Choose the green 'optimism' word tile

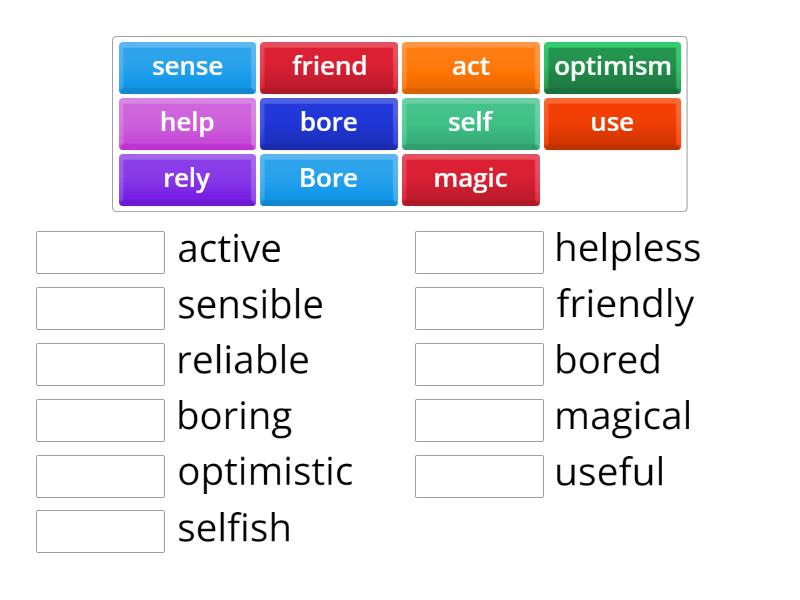612,67
